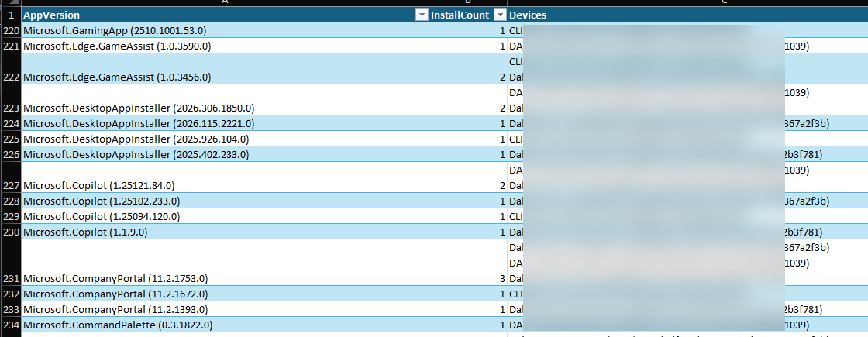Image resolution: width=868 pixels, height=337 pixels.
Task: Open the InstallCount column filter dropdown
Action: (x=500, y=15)
